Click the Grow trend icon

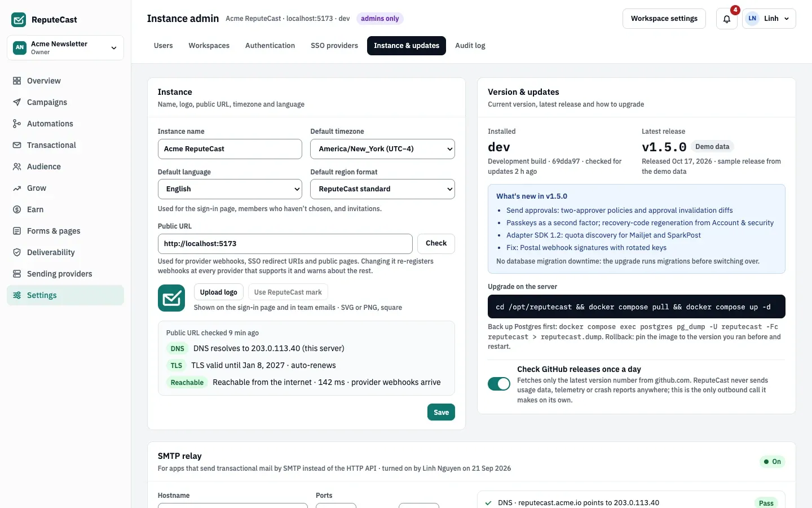(17, 188)
